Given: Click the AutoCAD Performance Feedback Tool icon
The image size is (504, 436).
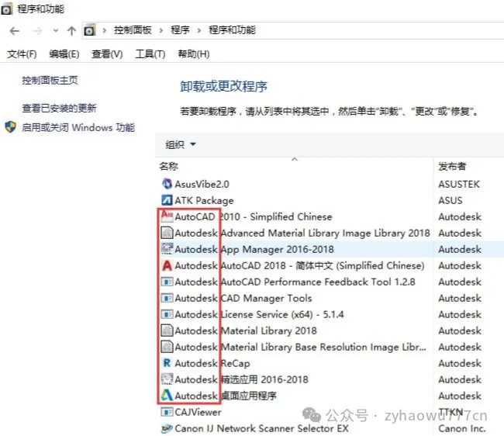Looking at the screenshot, I should click(x=167, y=282).
